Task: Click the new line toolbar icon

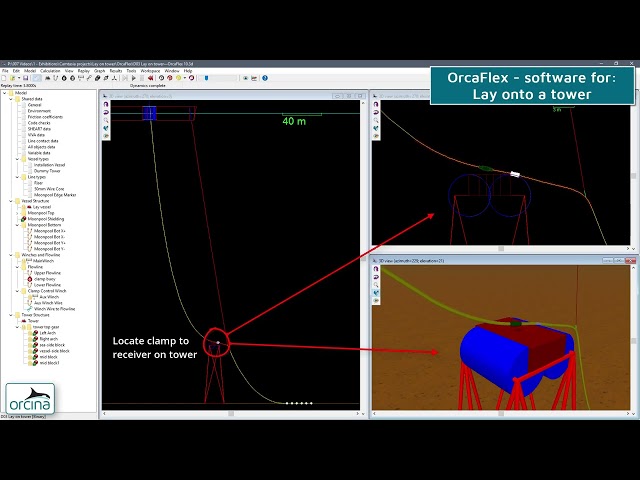Action: coord(56,78)
